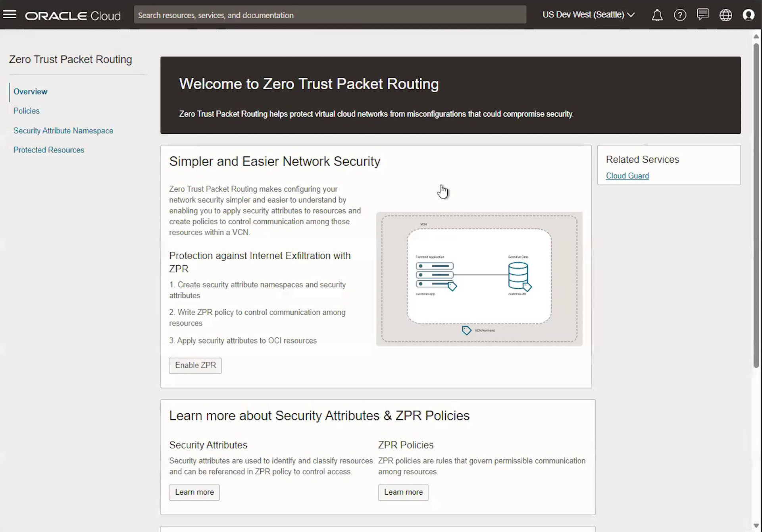Click Learn more about Security Attributes
762x532 pixels.
click(x=194, y=492)
